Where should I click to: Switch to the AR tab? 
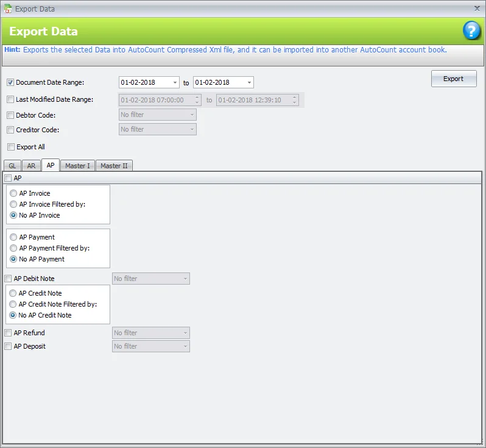tap(31, 166)
